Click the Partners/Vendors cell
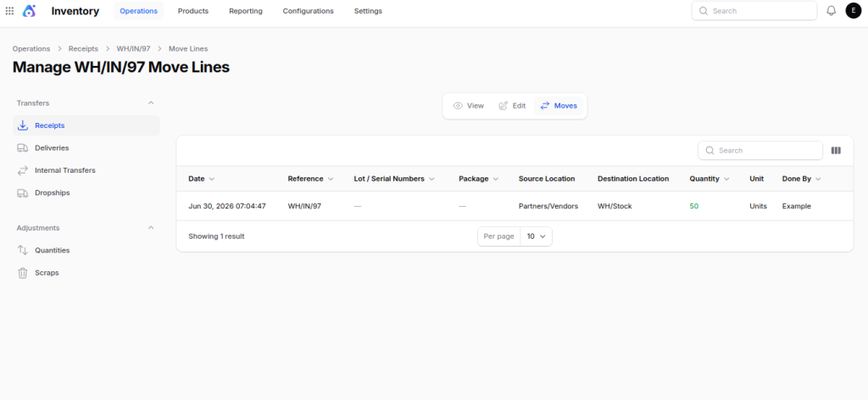This screenshot has height=400, width=868. pyautogui.click(x=548, y=206)
